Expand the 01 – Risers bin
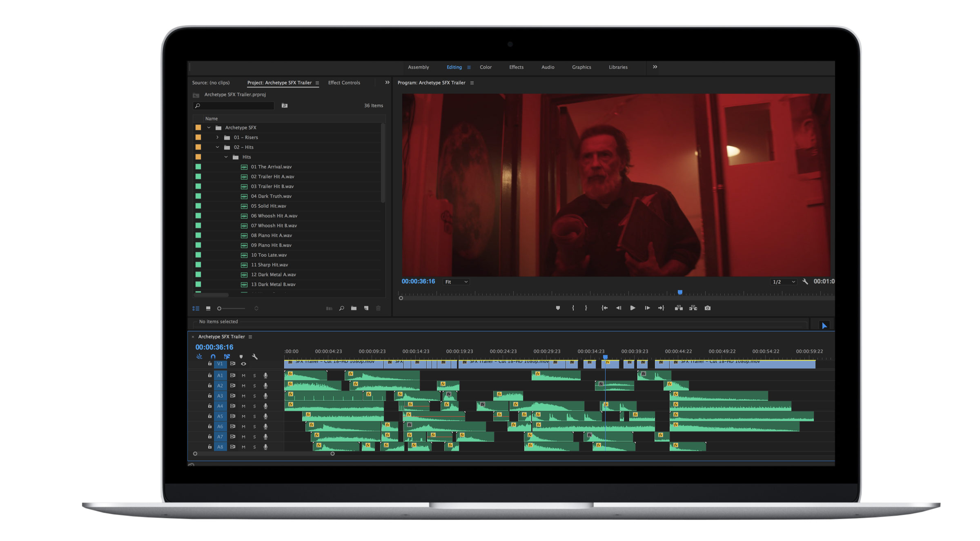The image size is (980, 541). (x=217, y=138)
